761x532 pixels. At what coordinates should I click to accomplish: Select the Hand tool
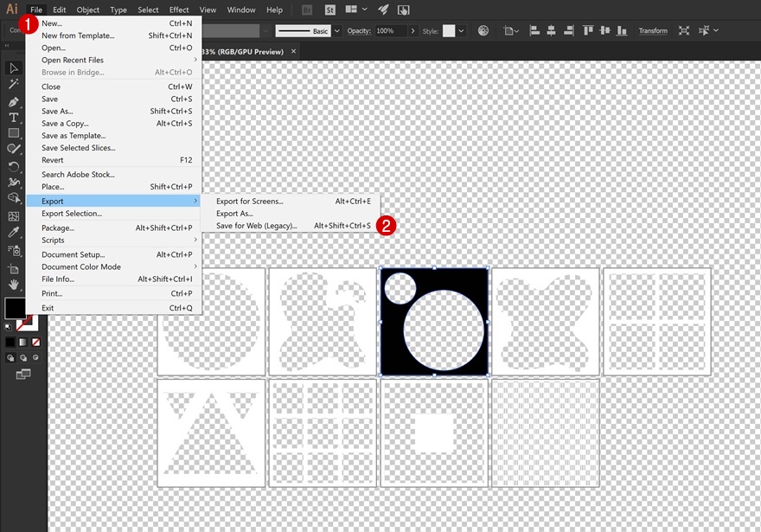(14, 284)
